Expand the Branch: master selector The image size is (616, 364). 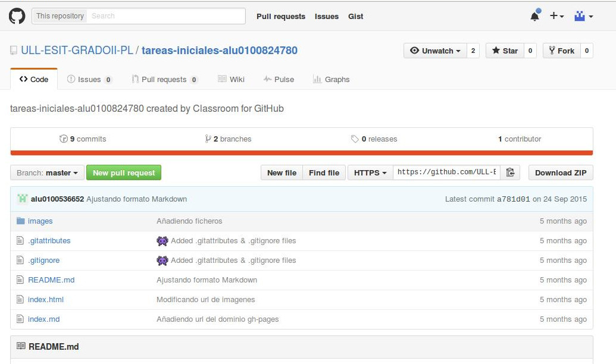click(47, 172)
